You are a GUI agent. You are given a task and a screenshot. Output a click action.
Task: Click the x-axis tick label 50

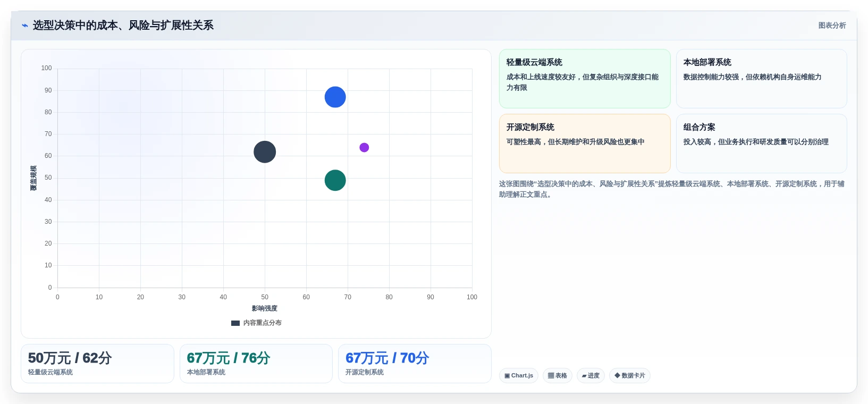tap(265, 297)
